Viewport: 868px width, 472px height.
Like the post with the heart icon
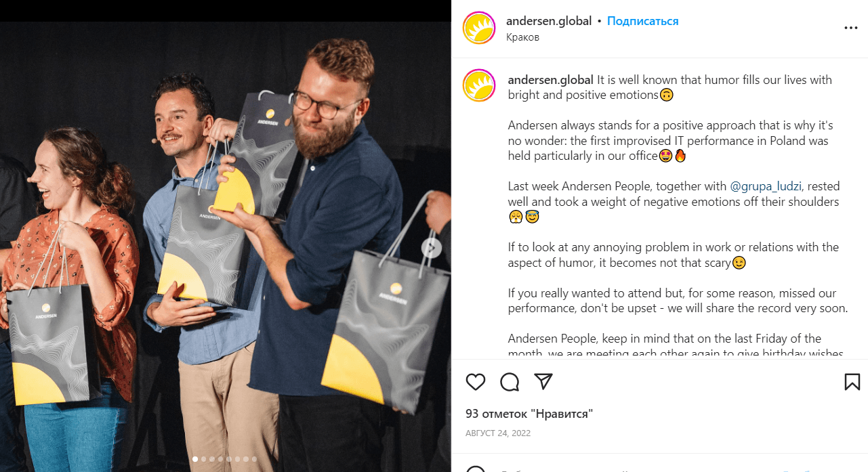point(476,382)
